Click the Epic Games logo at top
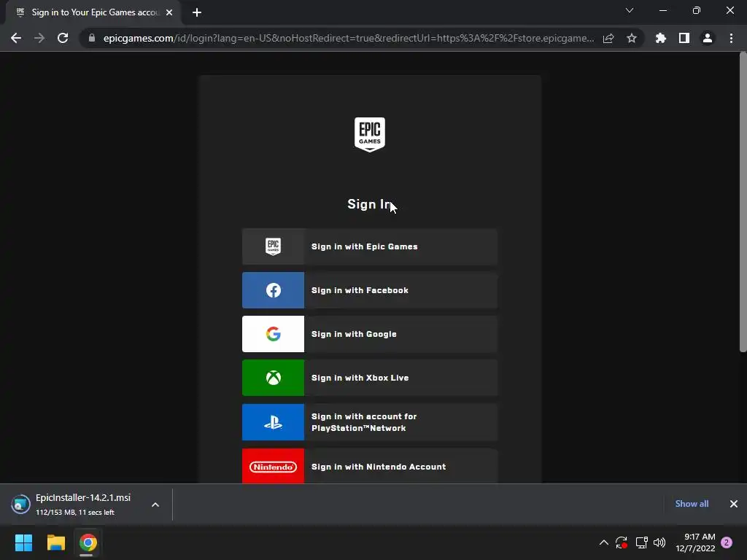The width and height of the screenshot is (747, 560). (370, 135)
